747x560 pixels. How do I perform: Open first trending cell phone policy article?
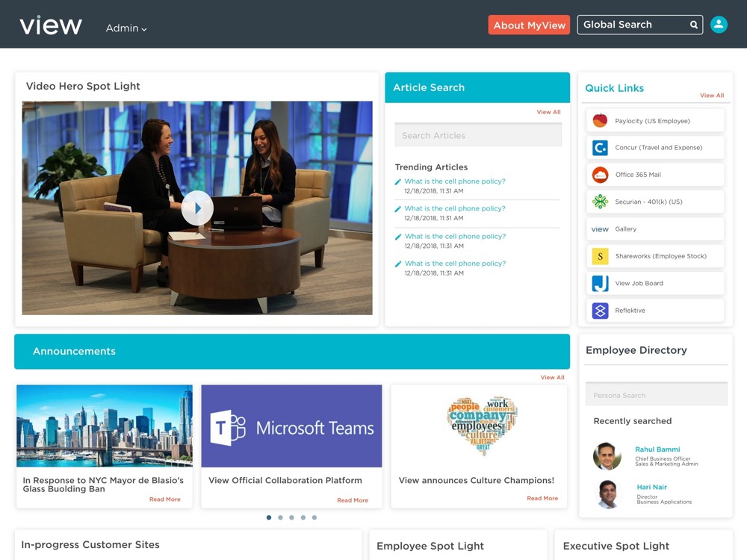click(454, 181)
